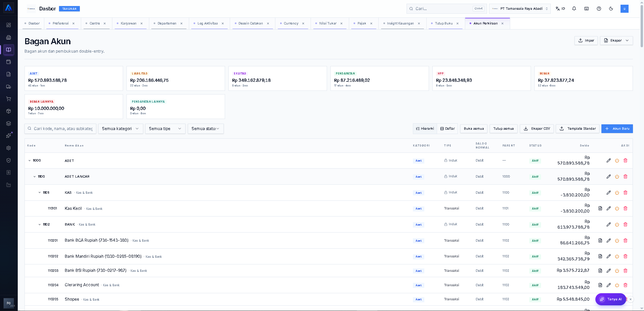Collapse the 1101 KAS row
This screenshot has height=311, width=644.
click(x=40, y=193)
